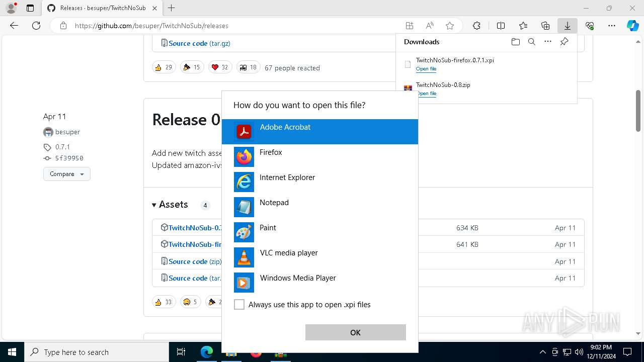Viewport: 644px width, 362px height.
Task: Launch Copilot from the toolbar
Action: (x=632, y=26)
